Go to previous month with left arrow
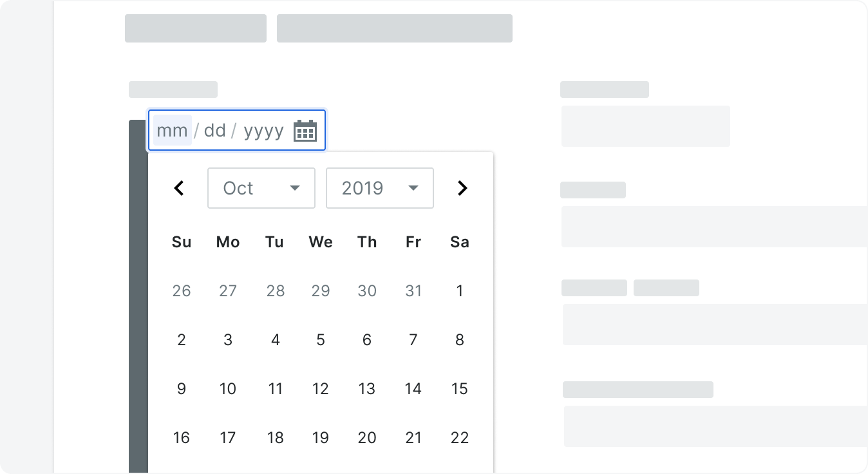The height and width of the screenshot is (474, 868). coord(179,188)
